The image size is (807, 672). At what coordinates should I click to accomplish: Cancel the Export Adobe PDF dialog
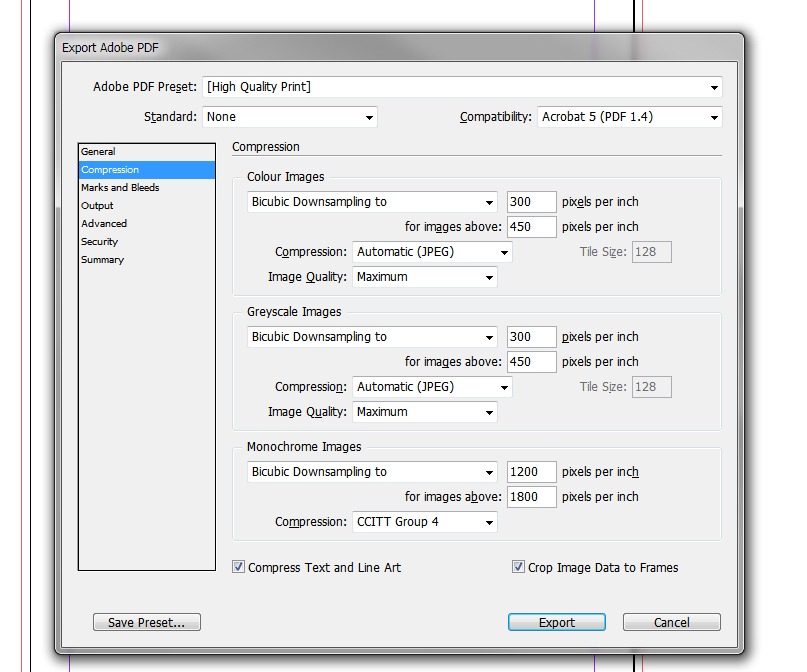point(672,622)
